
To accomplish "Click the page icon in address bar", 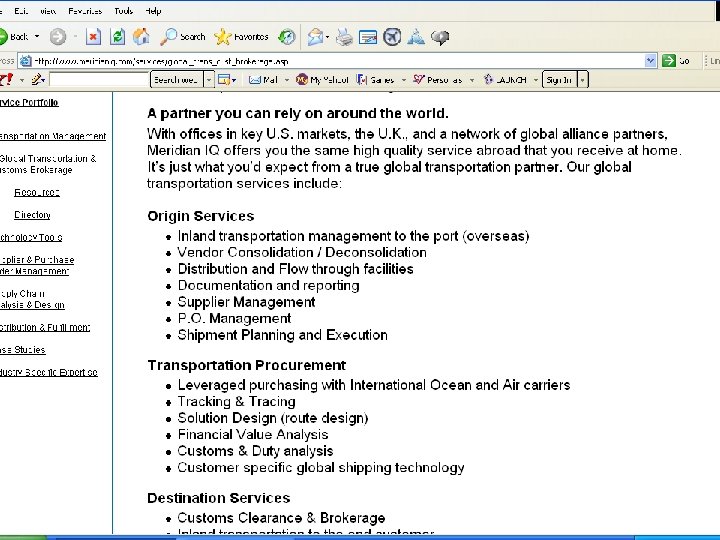I will pos(26,61).
